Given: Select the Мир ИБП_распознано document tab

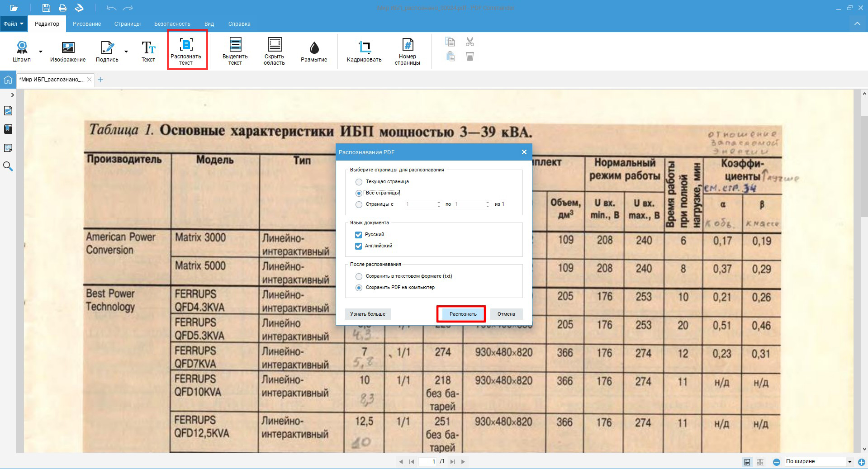Looking at the screenshot, I should (52, 80).
